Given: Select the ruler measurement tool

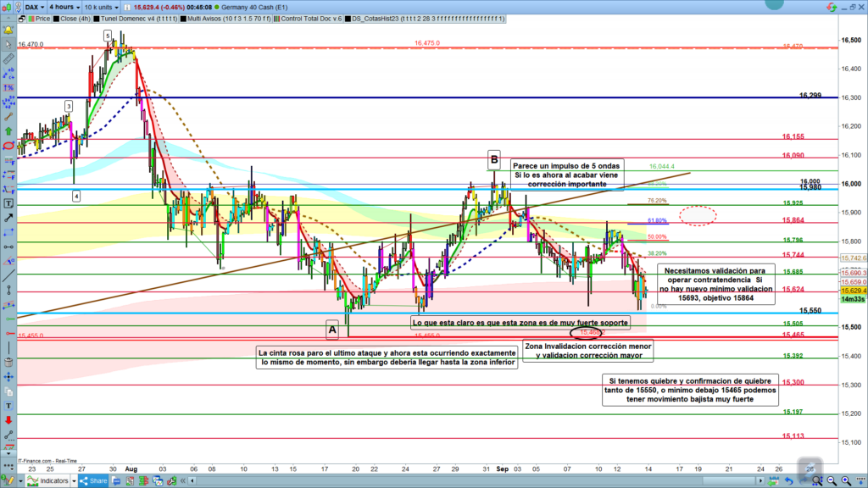Looking at the screenshot, I should pos(8,58).
